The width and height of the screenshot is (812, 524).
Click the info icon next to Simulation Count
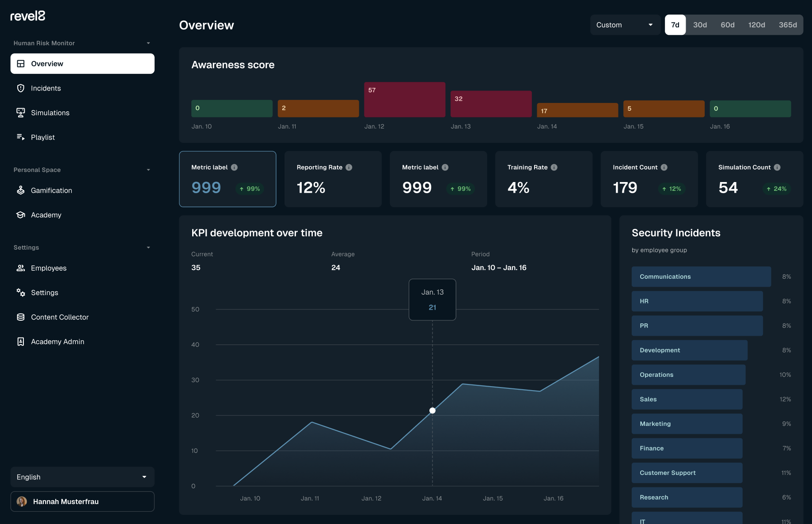pyautogui.click(x=778, y=167)
